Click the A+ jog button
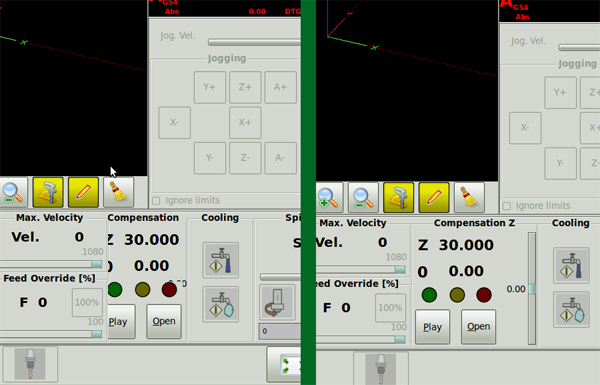Image resolution: width=600 pixels, height=385 pixels. point(280,87)
